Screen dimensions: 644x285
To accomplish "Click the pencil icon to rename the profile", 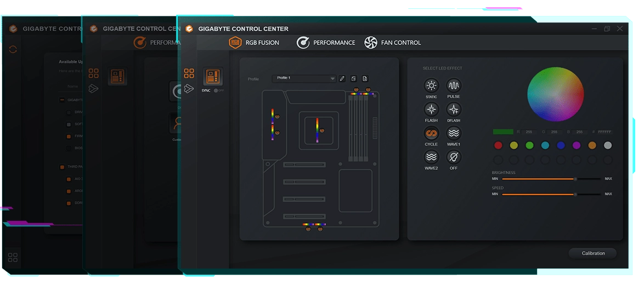I will click(x=342, y=79).
